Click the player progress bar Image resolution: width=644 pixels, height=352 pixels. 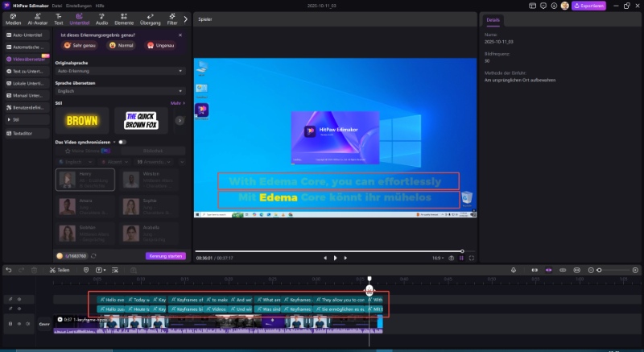[334, 251]
